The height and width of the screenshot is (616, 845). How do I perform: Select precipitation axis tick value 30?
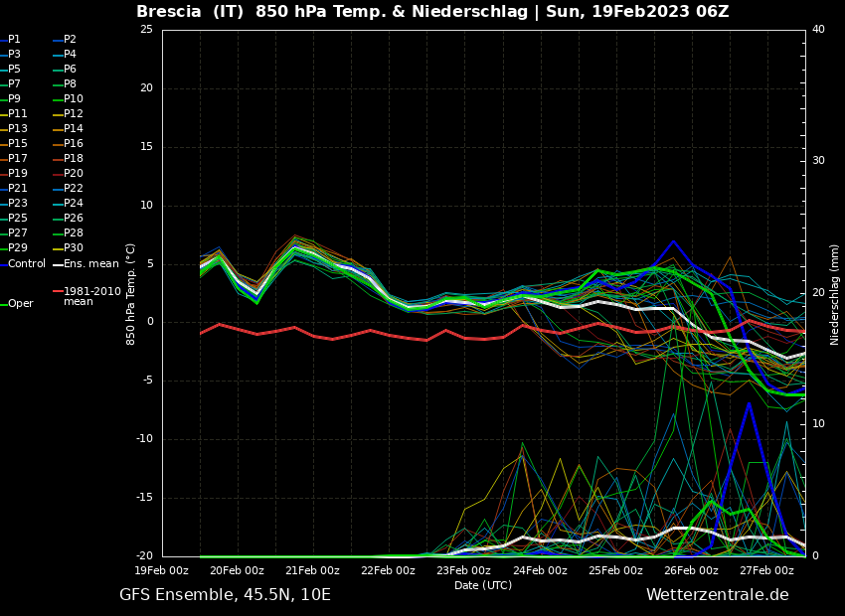click(x=818, y=161)
